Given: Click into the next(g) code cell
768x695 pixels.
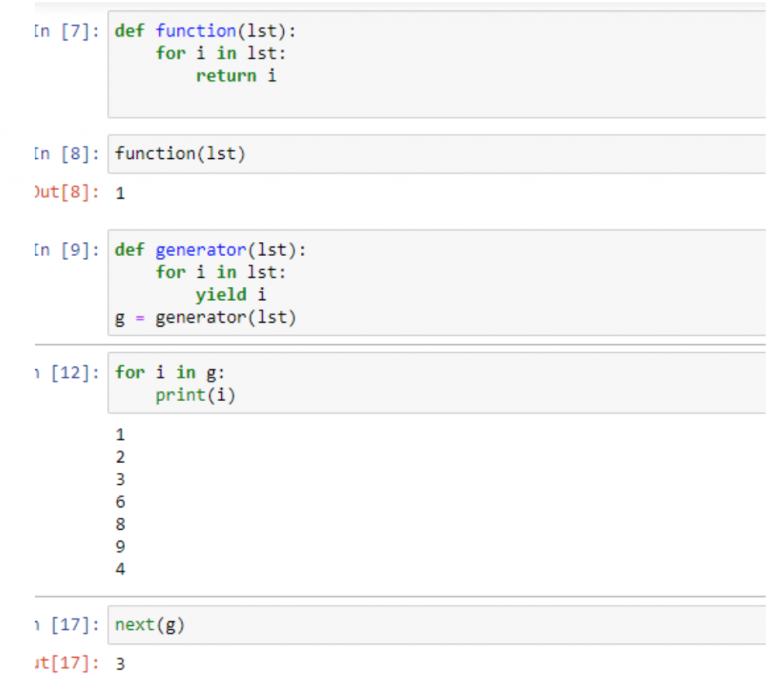Looking at the screenshot, I should click(430, 625).
